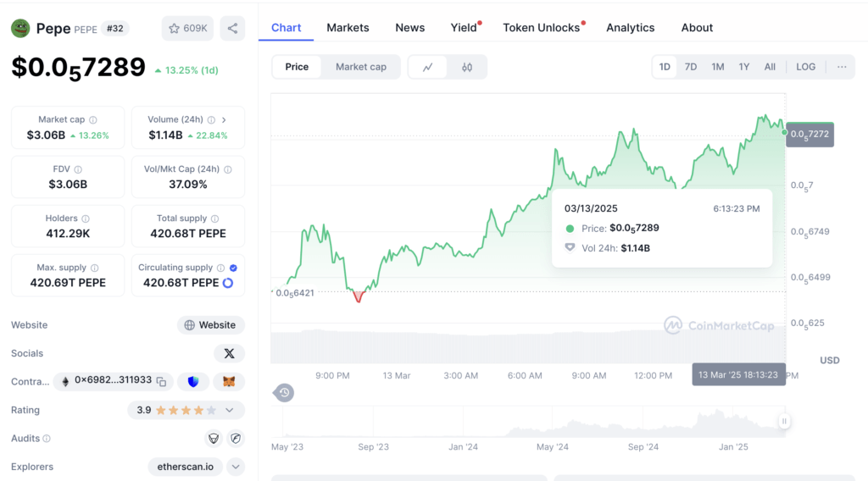868x481 pixels.
Task: Toggle LOG scale on chart
Action: pos(806,67)
